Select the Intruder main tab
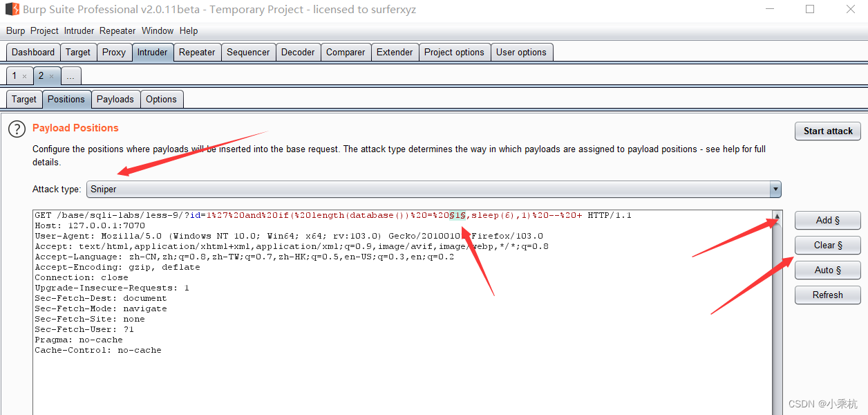Viewport: 868px width, 415px height. (x=152, y=52)
